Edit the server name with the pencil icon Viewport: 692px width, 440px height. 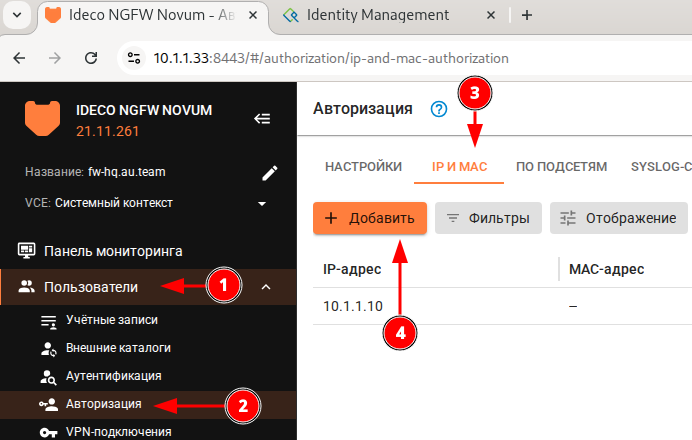(269, 172)
